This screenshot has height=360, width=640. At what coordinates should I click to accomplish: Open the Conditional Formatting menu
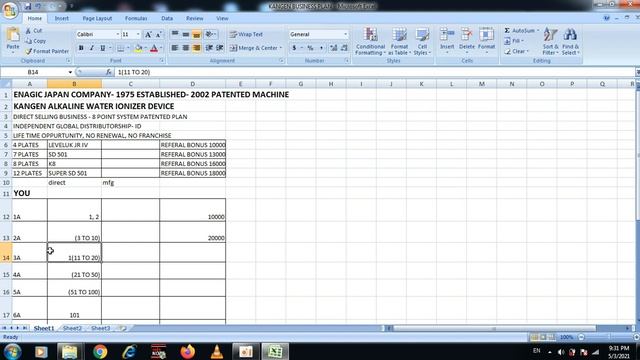(x=370, y=41)
